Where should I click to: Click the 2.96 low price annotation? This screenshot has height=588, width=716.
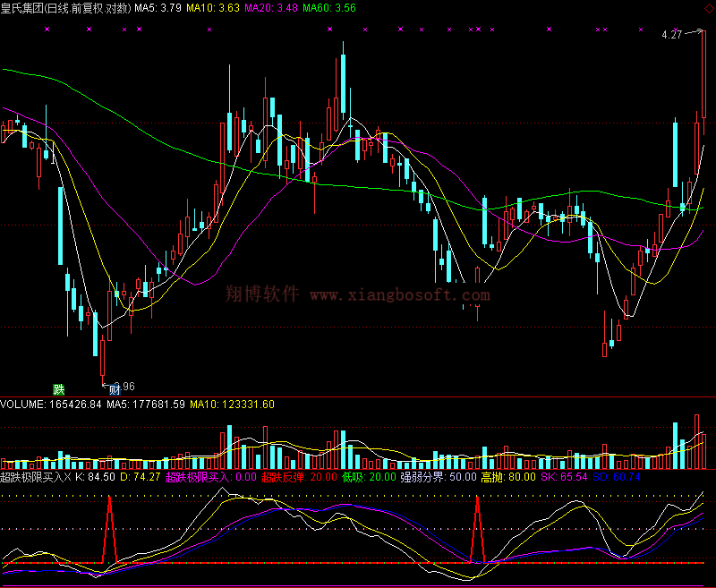(125, 387)
